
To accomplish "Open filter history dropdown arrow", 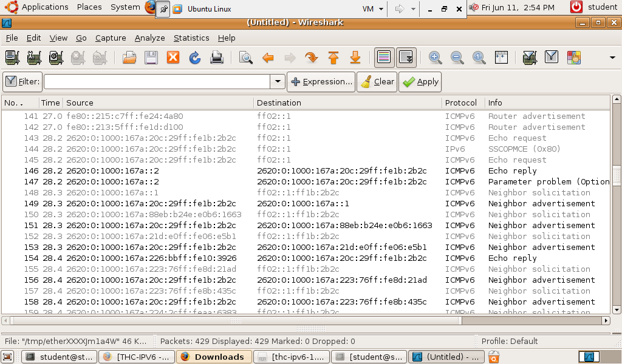I will pyautogui.click(x=278, y=81).
